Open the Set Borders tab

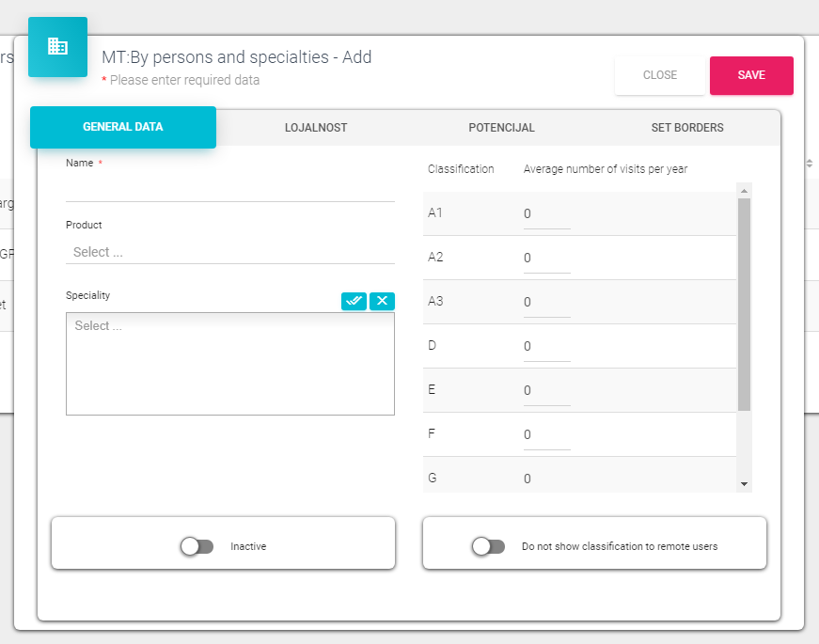[687, 128]
